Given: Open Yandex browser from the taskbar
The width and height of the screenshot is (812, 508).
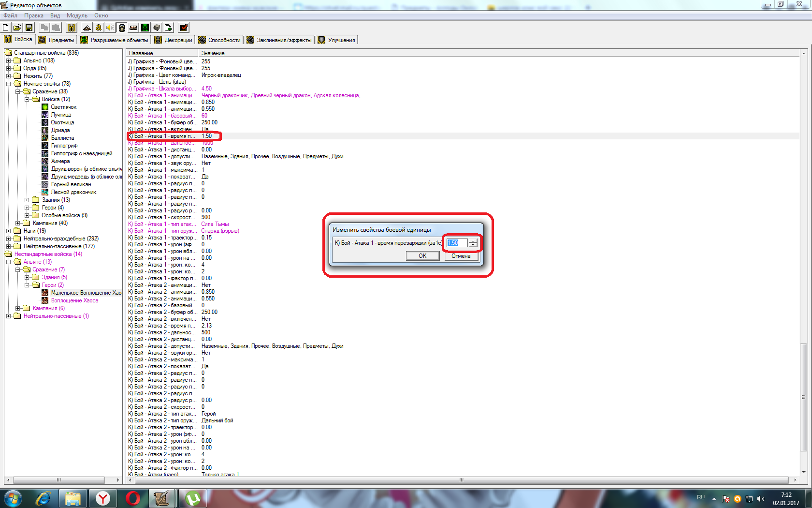Looking at the screenshot, I should (102, 498).
